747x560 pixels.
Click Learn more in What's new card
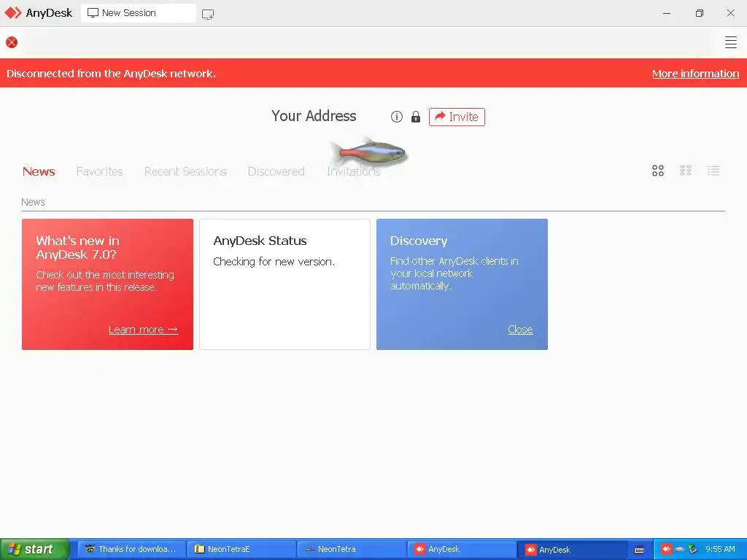click(143, 330)
